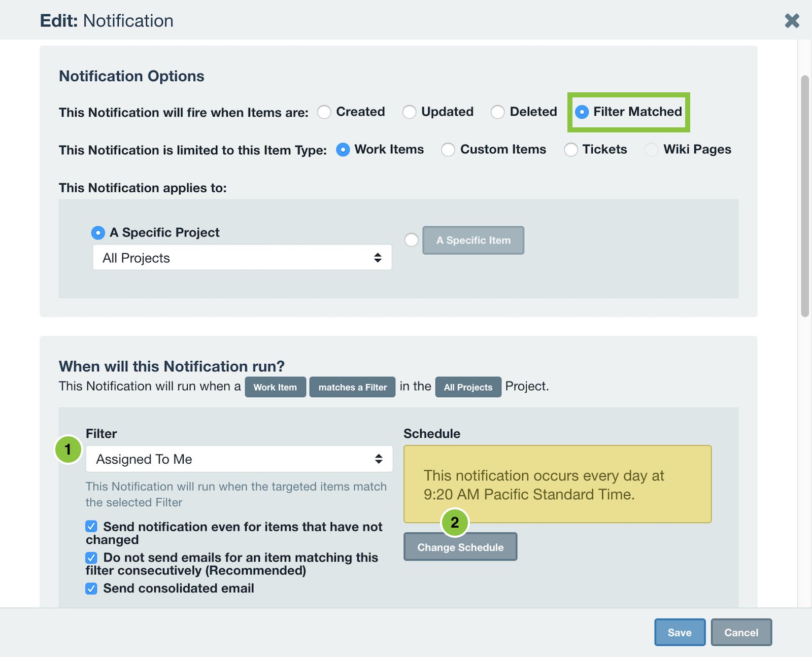Image resolution: width=812 pixels, height=657 pixels.
Task: Select the "Created" notification trigger
Action: tap(324, 112)
